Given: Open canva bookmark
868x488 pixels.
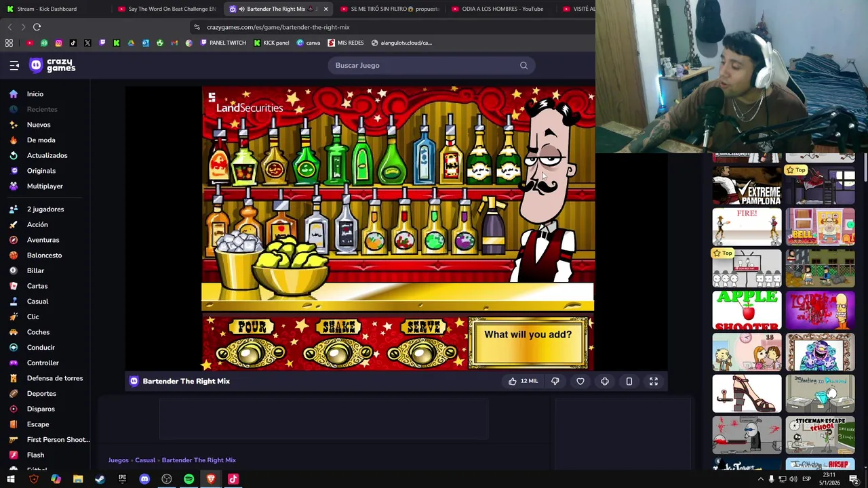Looking at the screenshot, I should pos(309,43).
